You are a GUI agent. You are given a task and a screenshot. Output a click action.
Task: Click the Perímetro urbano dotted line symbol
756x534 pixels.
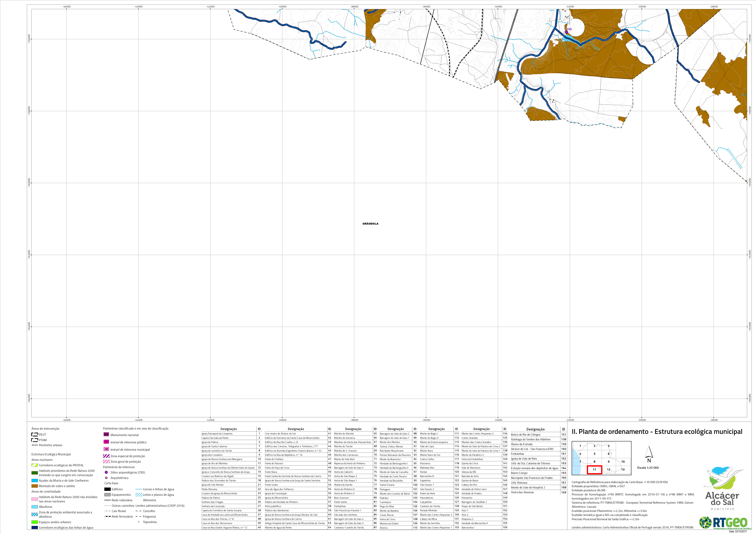point(35,445)
